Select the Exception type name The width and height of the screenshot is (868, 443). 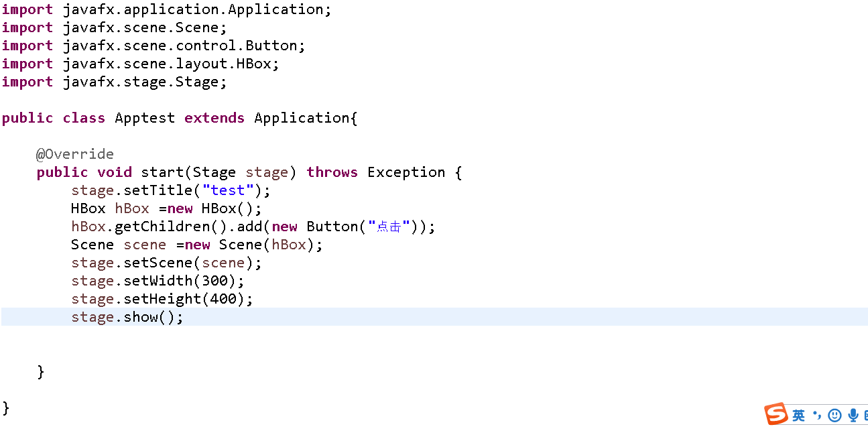406,172
